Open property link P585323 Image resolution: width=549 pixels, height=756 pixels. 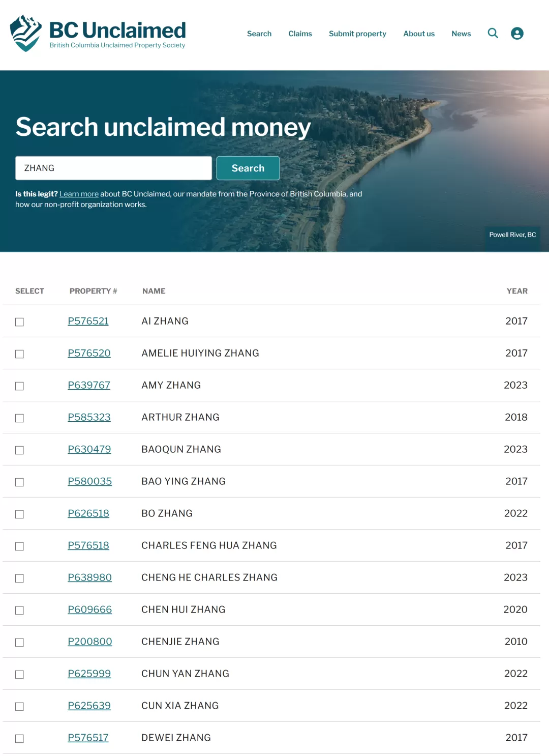pos(89,417)
